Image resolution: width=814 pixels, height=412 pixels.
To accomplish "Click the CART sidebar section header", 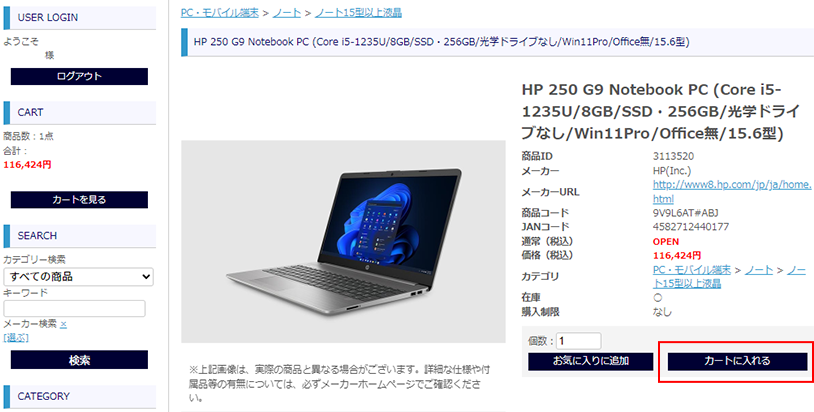I will click(x=79, y=113).
